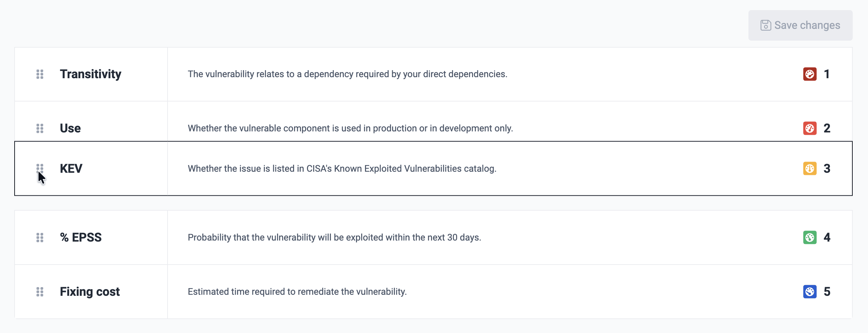The image size is (868, 333).
Task: Click the % EPSS drag handle
Action: (40, 237)
